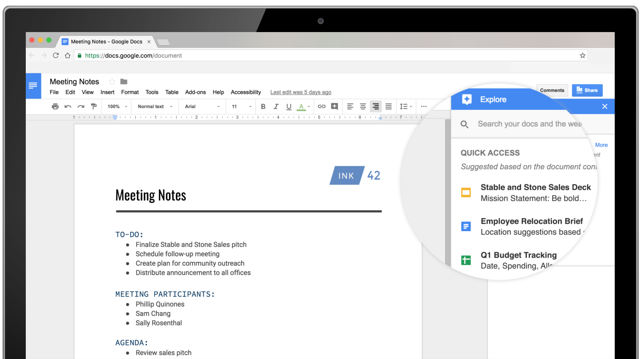Select the Paint format roller icon
The image size is (644, 359).
[x=93, y=107]
